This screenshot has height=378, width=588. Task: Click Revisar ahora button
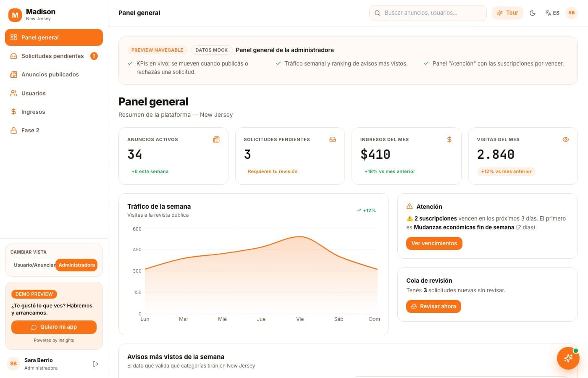tap(433, 307)
